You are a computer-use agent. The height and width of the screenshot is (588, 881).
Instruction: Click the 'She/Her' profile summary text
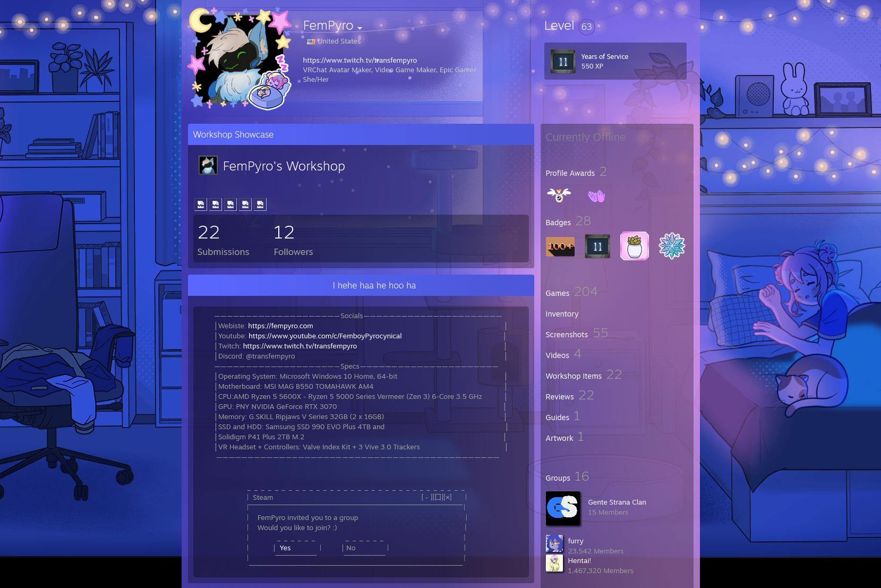(x=316, y=80)
